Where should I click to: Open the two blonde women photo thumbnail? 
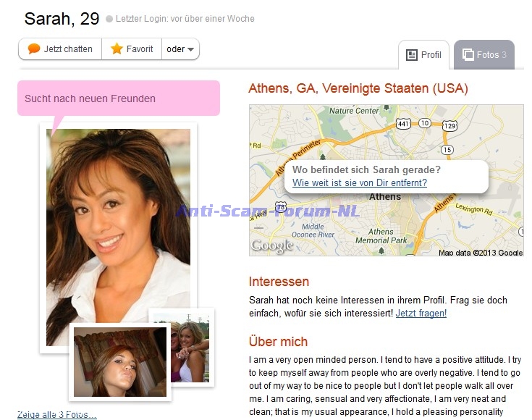point(190,350)
